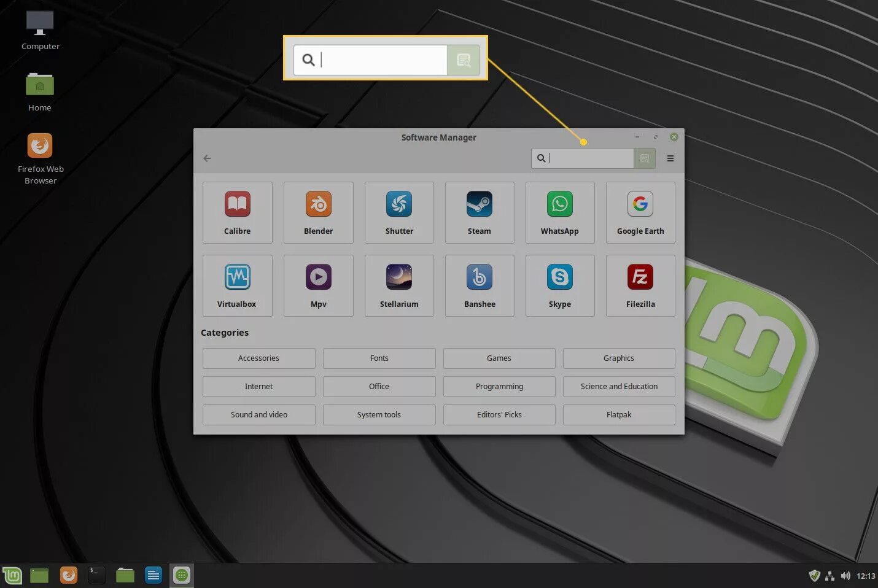Open the volume tray icon
Viewport: 878px width, 588px height.
845,576
